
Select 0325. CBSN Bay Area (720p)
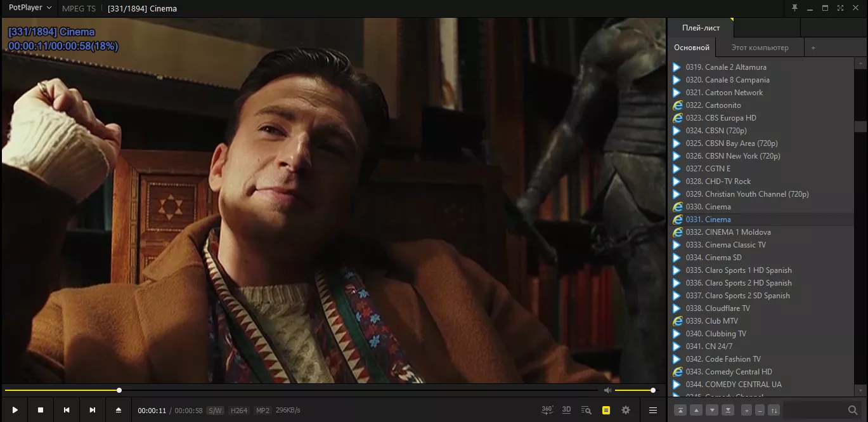761,143
